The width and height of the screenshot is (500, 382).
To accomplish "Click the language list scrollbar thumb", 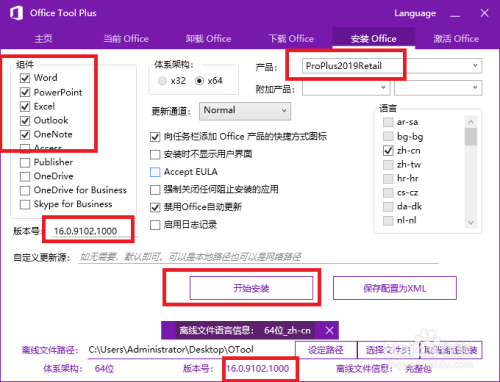I will click(x=471, y=137).
